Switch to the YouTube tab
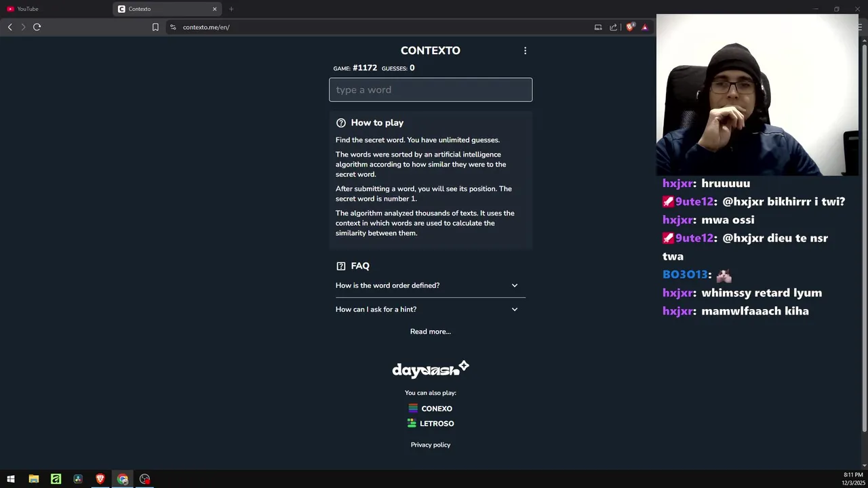868x488 pixels. tap(57, 9)
